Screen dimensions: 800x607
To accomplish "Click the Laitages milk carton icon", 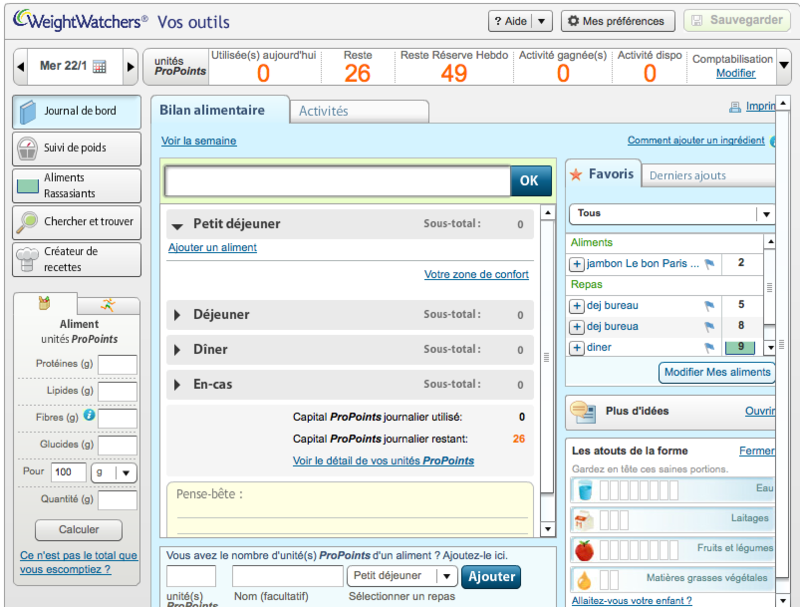I will point(584,521).
